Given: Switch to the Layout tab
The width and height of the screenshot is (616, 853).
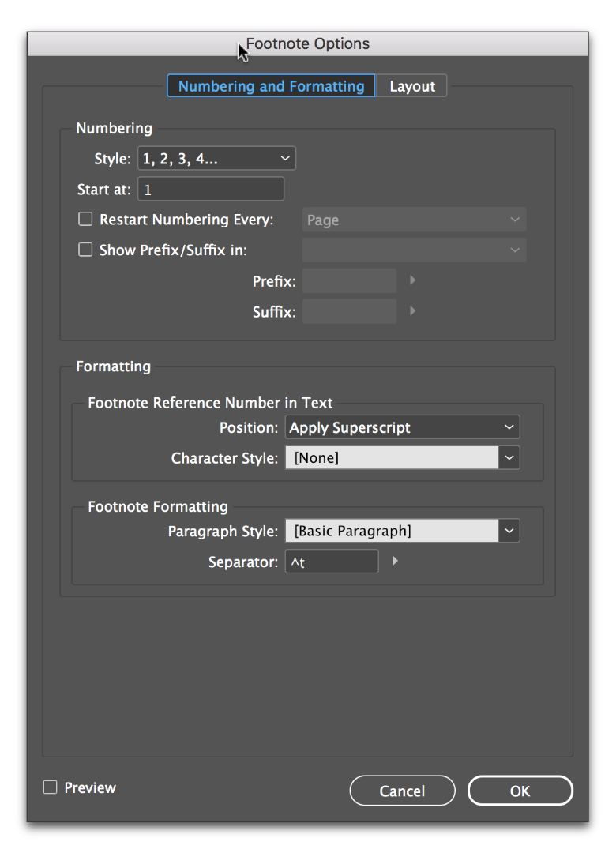Looking at the screenshot, I should tap(411, 85).
